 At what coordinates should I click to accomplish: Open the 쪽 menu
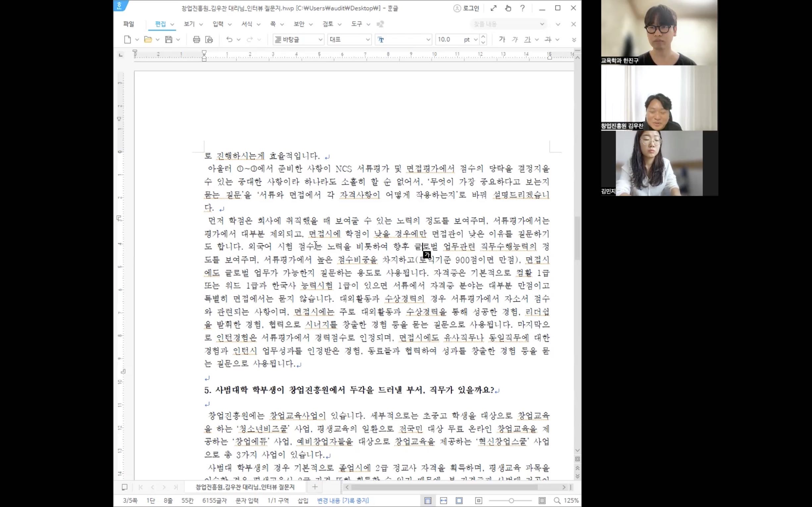pyautogui.click(x=273, y=24)
